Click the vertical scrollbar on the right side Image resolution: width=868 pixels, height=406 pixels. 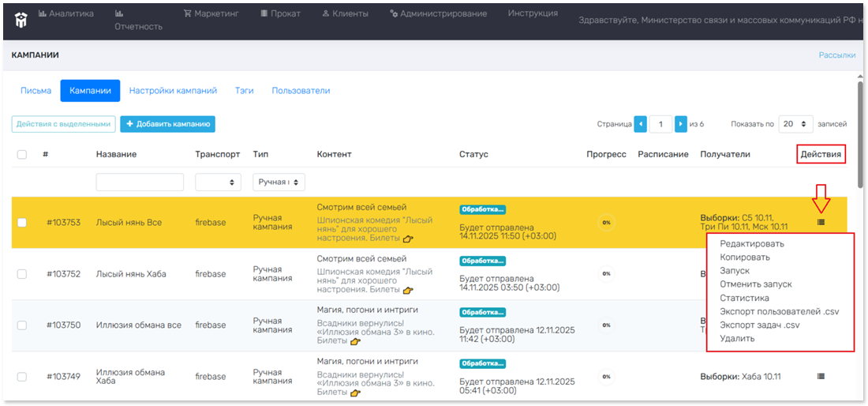coord(859,134)
